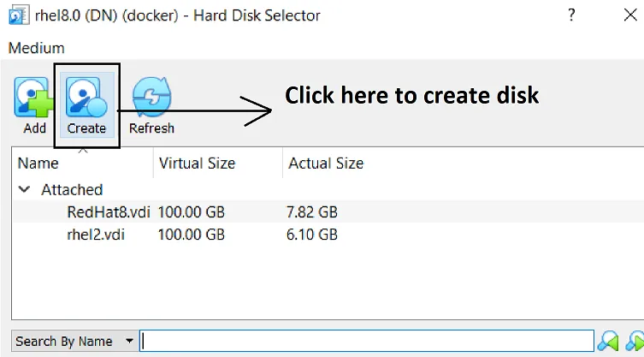Click the Attached group label
This screenshot has height=357, width=644.
[72, 189]
